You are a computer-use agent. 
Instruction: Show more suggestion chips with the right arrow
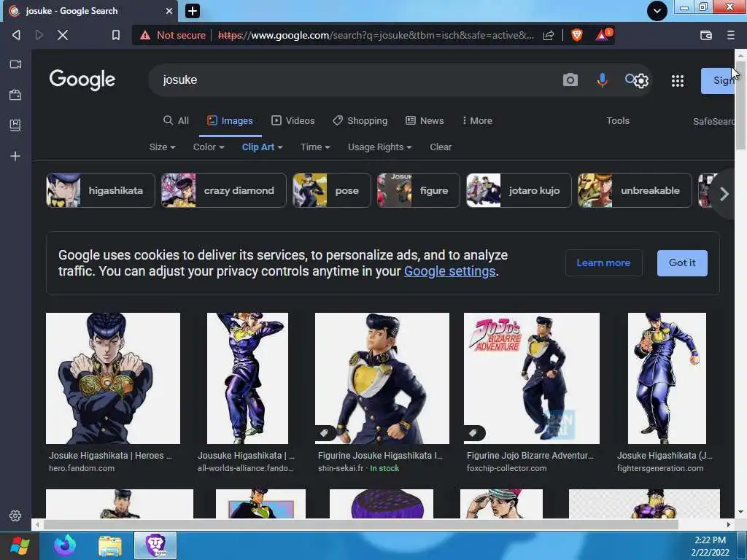[x=724, y=193]
